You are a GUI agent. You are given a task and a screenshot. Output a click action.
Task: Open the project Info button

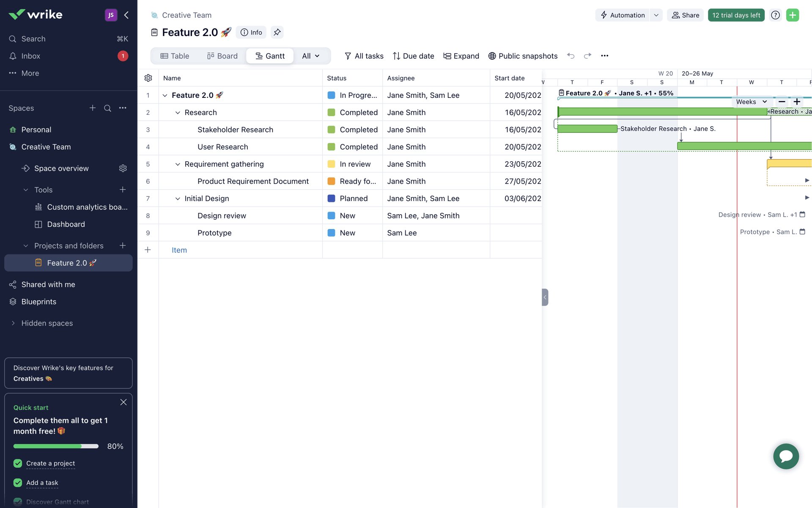point(251,32)
